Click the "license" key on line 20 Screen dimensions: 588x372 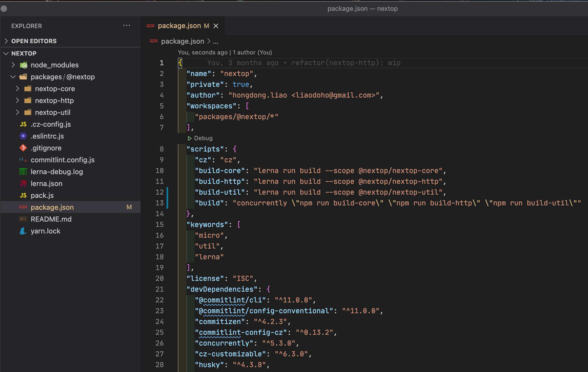[x=205, y=278]
